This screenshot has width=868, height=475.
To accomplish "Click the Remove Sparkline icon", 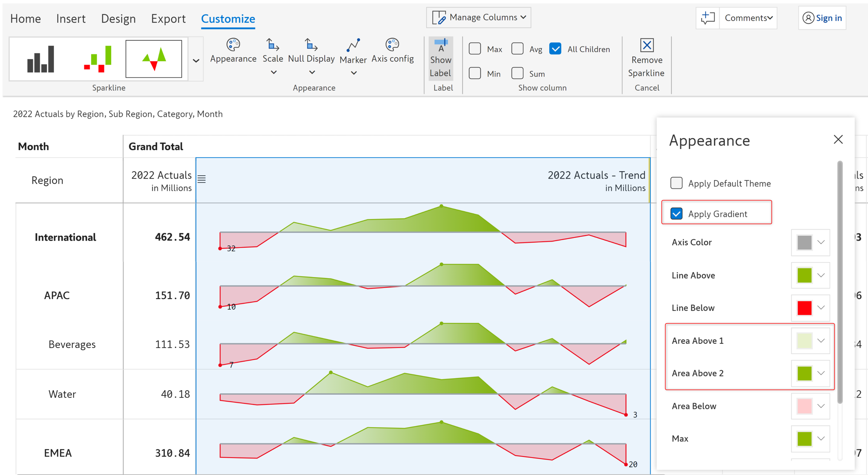I will tap(646, 46).
